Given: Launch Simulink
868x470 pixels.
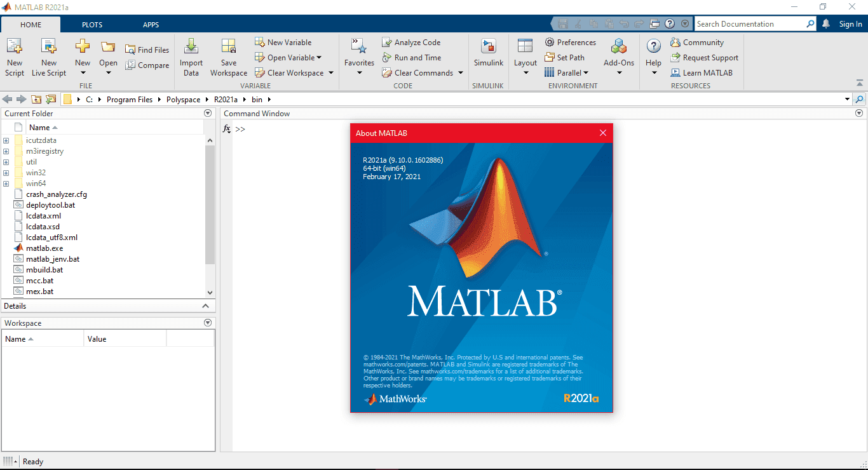Looking at the screenshot, I should [488, 53].
